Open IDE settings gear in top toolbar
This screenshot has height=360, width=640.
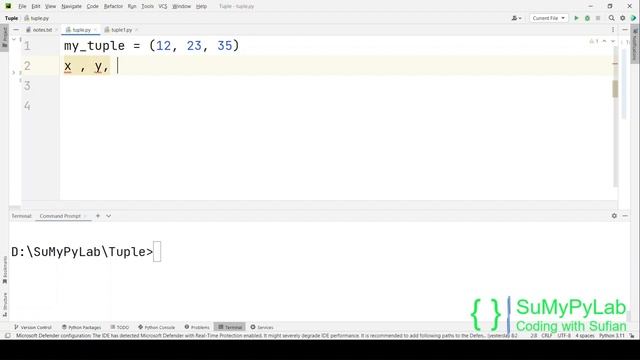tap(622, 18)
